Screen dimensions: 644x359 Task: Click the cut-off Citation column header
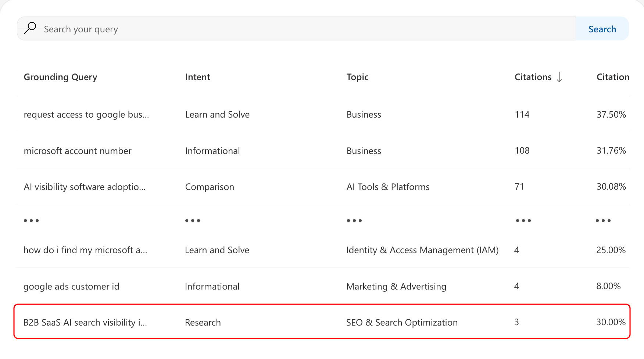pyautogui.click(x=613, y=77)
